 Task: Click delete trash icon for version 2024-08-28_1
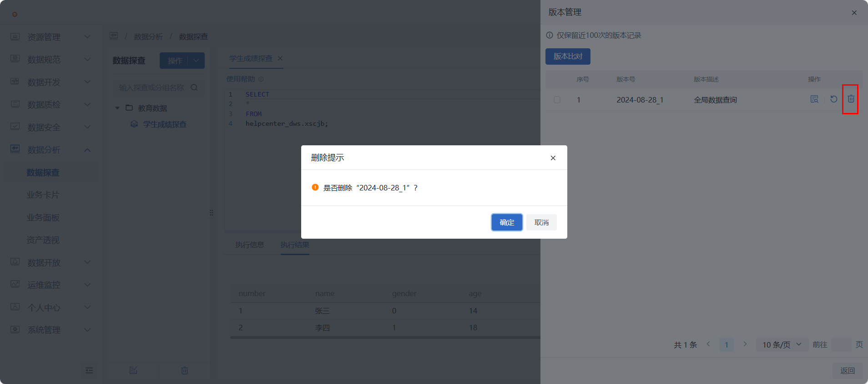(x=851, y=99)
